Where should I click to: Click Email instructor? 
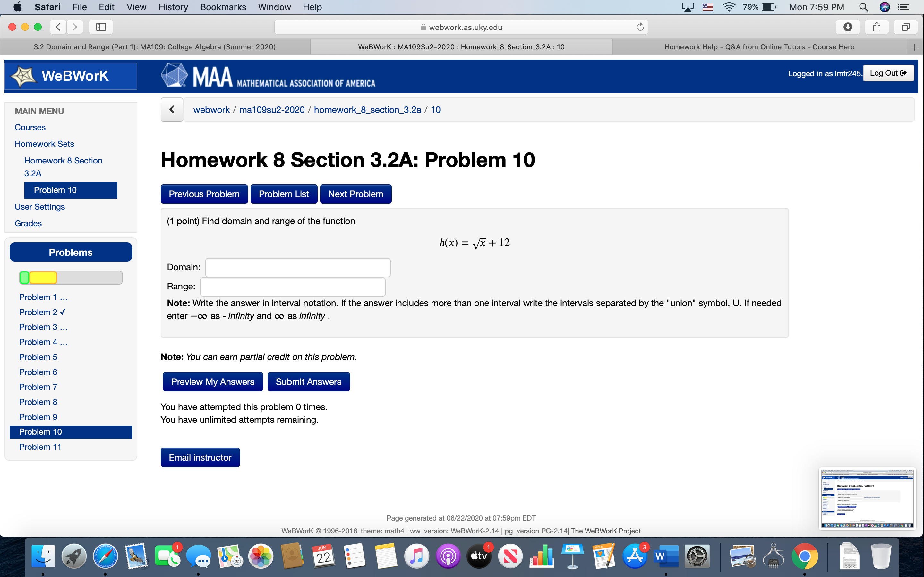200,457
